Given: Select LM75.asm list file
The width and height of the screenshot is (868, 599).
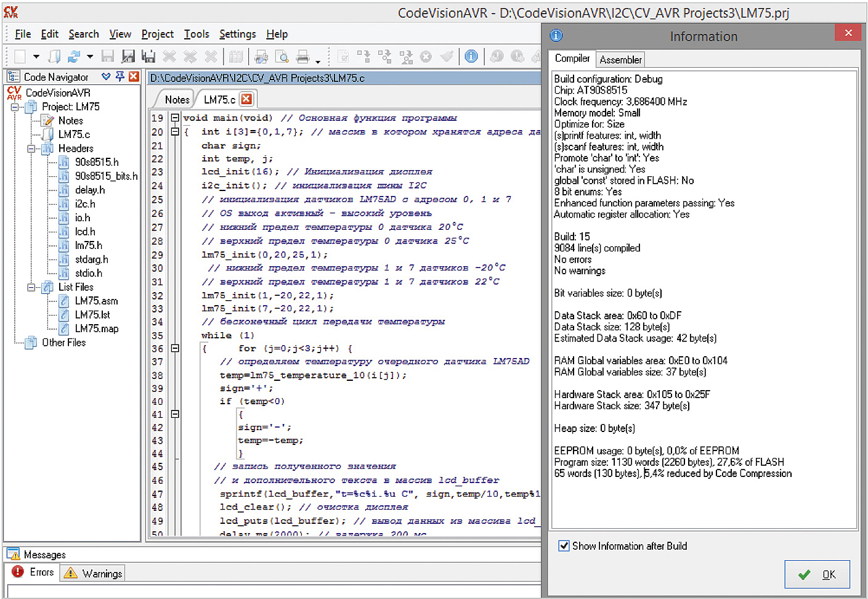Looking at the screenshot, I should [96, 301].
